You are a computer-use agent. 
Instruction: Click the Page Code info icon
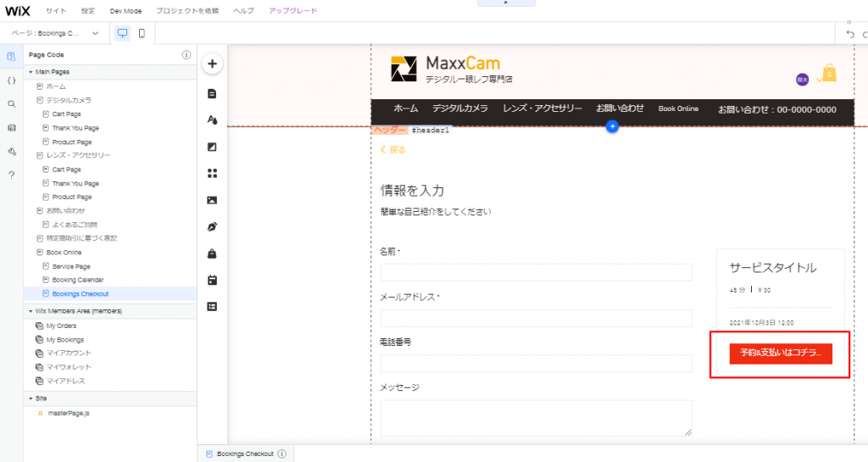pyautogui.click(x=186, y=55)
